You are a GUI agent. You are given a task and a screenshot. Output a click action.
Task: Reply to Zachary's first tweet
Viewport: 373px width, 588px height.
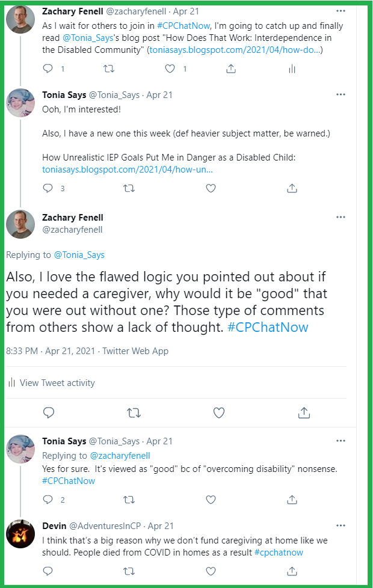click(x=49, y=69)
